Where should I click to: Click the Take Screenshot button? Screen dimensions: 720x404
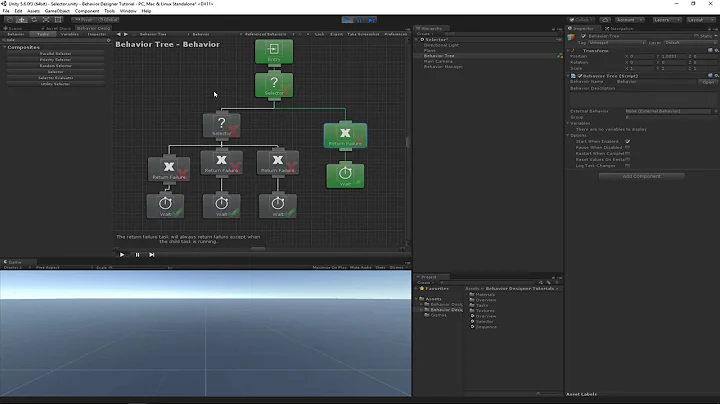[x=363, y=34]
